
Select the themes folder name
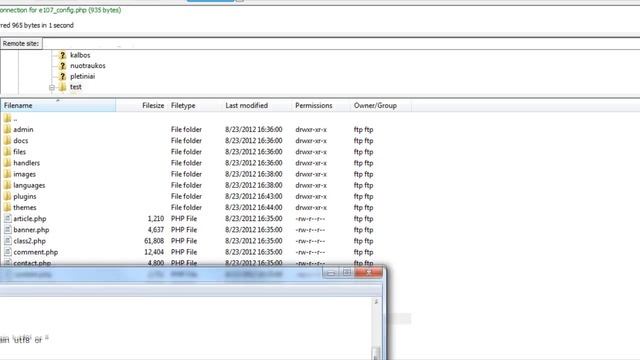pyautogui.click(x=25, y=207)
